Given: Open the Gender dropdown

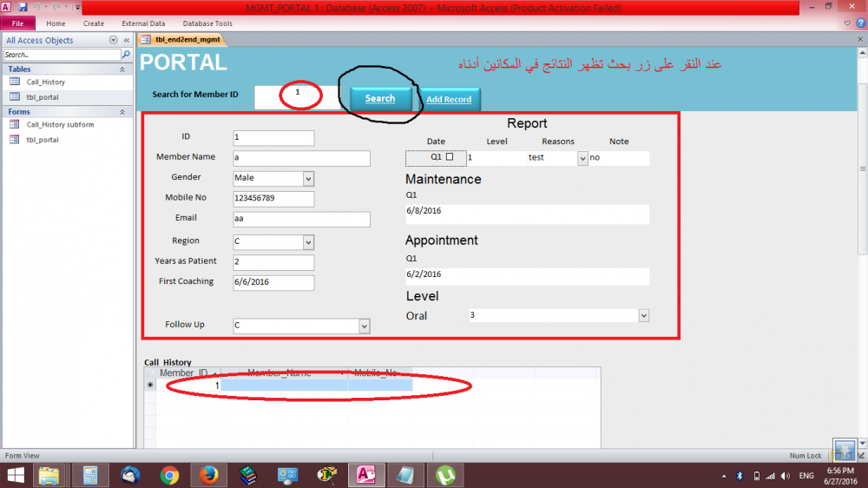Looking at the screenshot, I should tap(308, 178).
